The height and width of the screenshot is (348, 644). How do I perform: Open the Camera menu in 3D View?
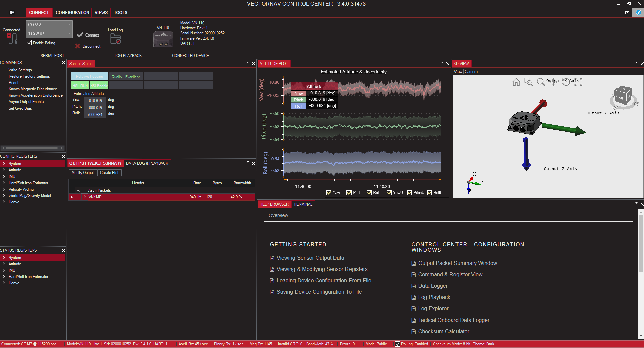coord(471,72)
